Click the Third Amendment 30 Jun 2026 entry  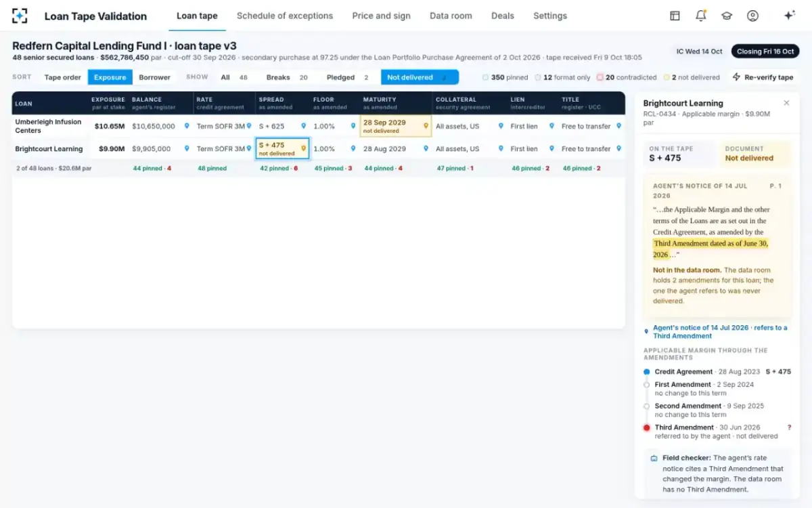pos(716,431)
